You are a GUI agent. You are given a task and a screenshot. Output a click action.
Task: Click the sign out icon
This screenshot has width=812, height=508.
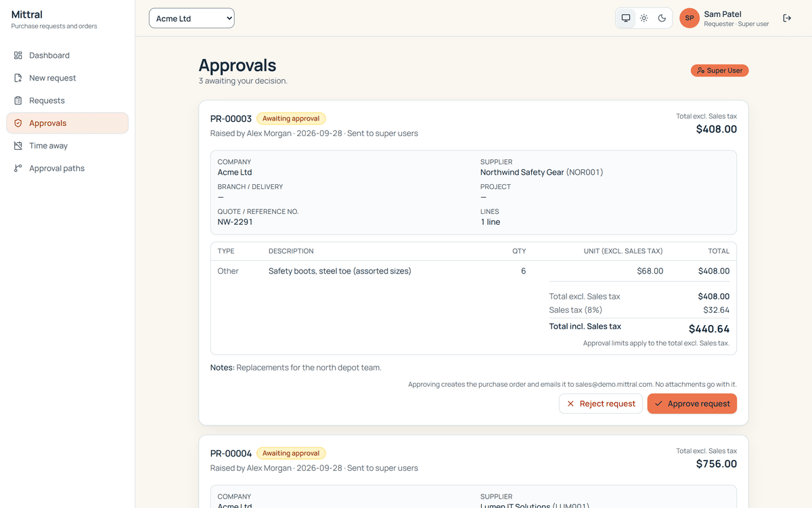pyautogui.click(x=787, y=18)
